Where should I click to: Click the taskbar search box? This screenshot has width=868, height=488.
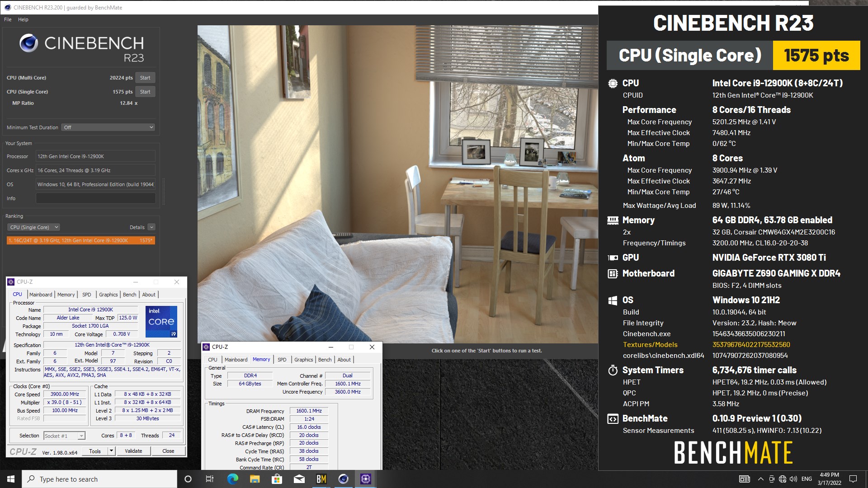(x=99, y=479)
